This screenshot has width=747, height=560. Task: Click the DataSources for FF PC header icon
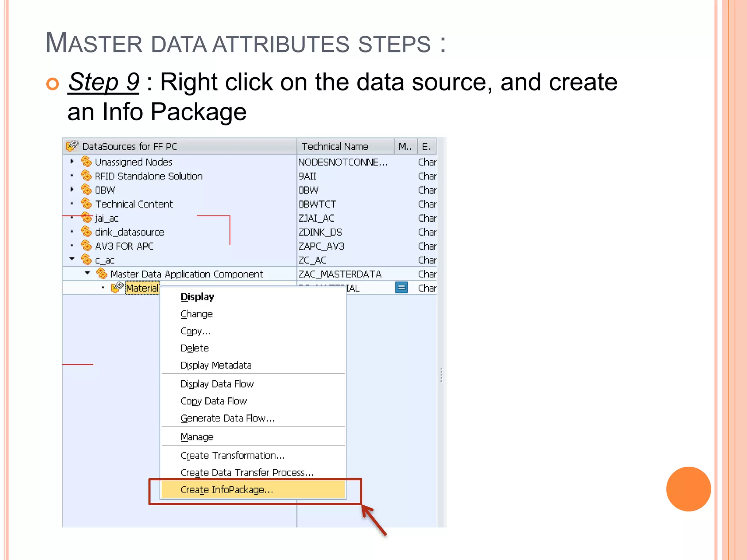tap(72, 146)
